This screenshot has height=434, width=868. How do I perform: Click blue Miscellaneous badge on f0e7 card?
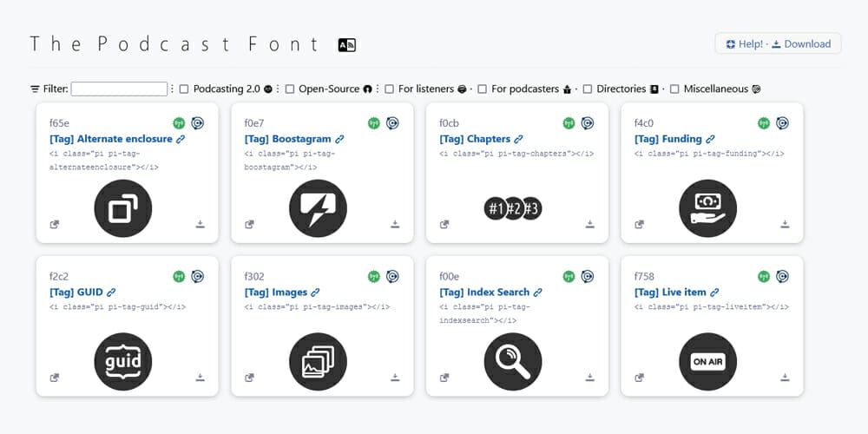[392, 123]
